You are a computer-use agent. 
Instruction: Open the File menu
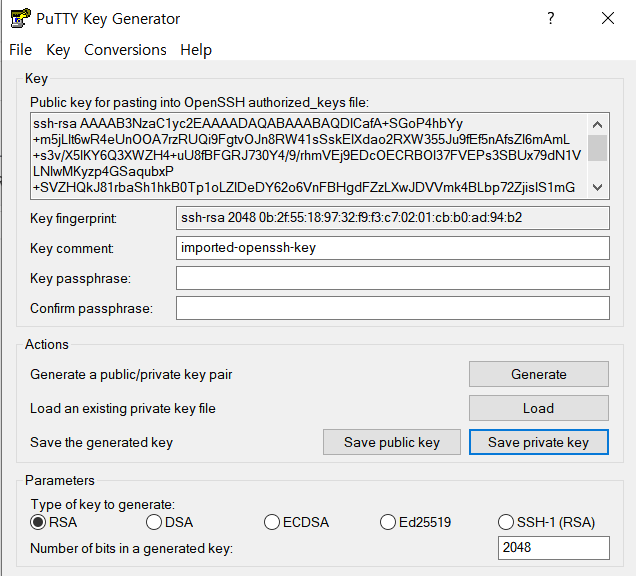(20, 50)
